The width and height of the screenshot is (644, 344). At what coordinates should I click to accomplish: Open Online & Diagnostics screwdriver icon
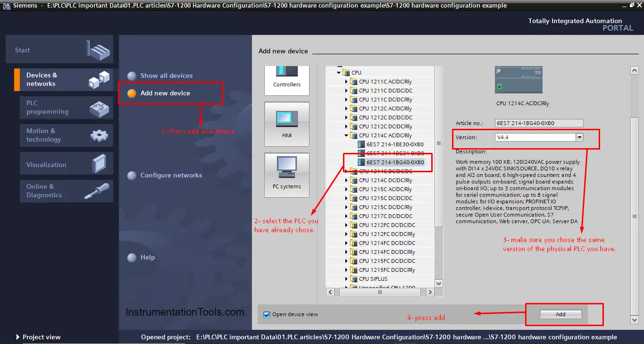[97, 191]
